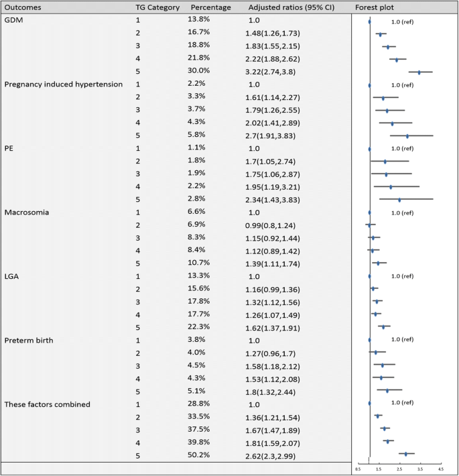Click the 'Pregnancy induced hypertension' outcome label
The height and width of the screenshot is (476, 459).
[x=64, y=84]
